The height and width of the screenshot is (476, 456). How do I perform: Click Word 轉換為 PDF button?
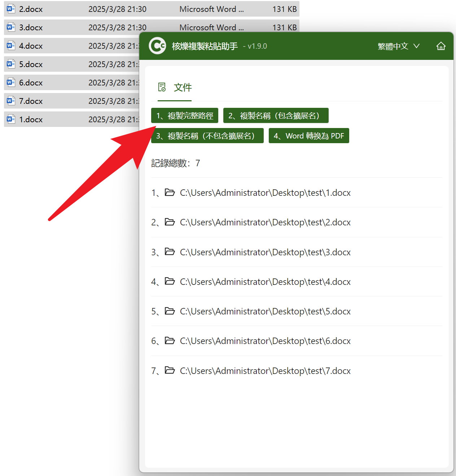pos(309,136)
